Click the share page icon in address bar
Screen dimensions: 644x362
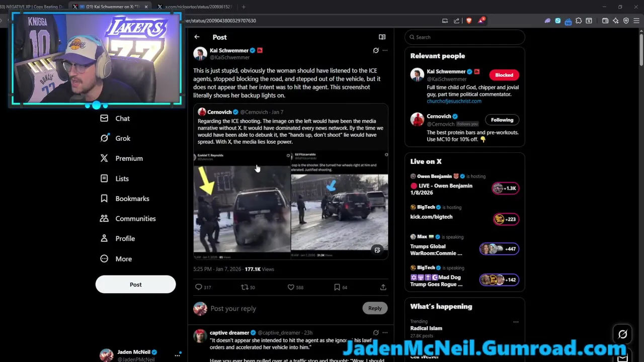[x=456, y=21]
